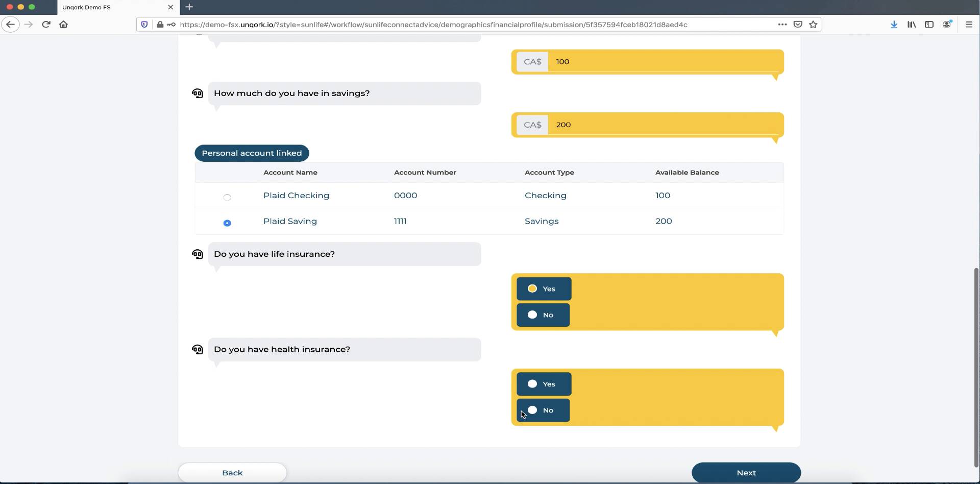
Task: Click the Next button
Action: point(746,473)
